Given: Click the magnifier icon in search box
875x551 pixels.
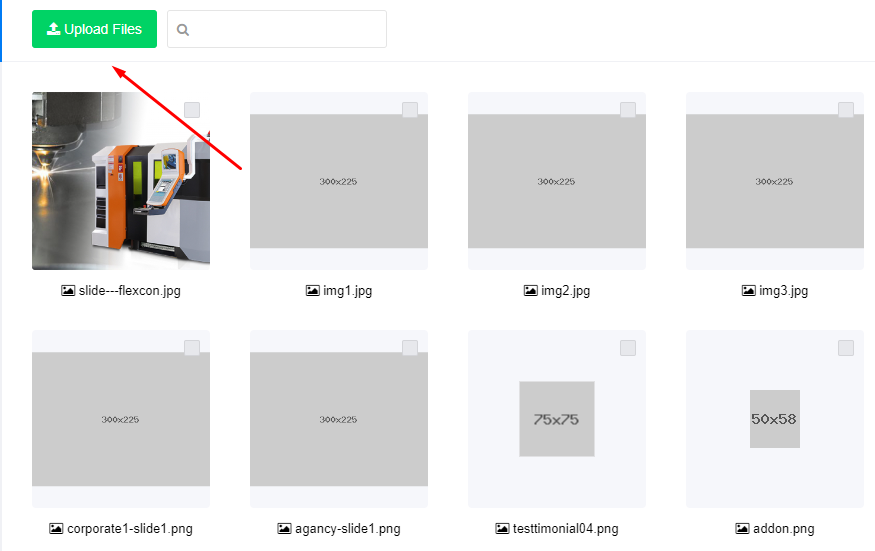Looking at the screenshot, I should (x=182, y=30).
